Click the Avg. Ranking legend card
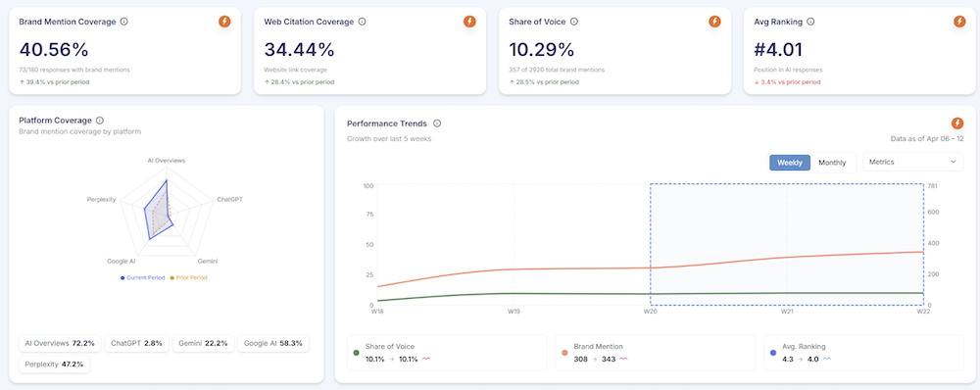 pyautogui.click(x=863, y=353)
